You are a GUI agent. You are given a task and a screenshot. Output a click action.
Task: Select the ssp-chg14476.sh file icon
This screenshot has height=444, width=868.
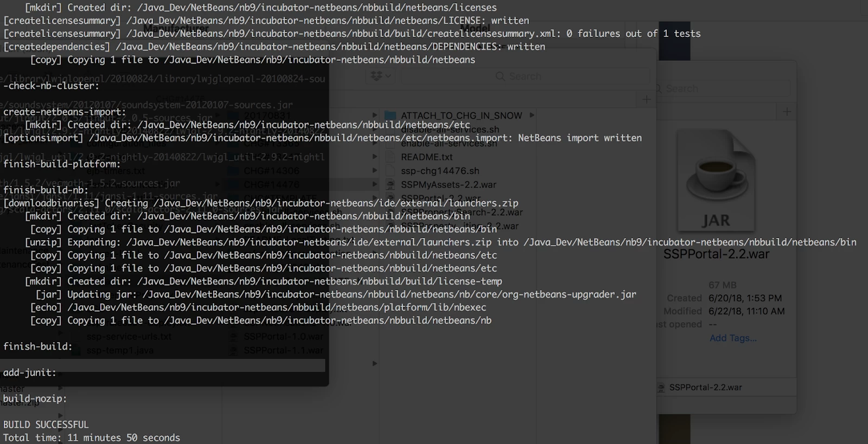tap(390, 171)
